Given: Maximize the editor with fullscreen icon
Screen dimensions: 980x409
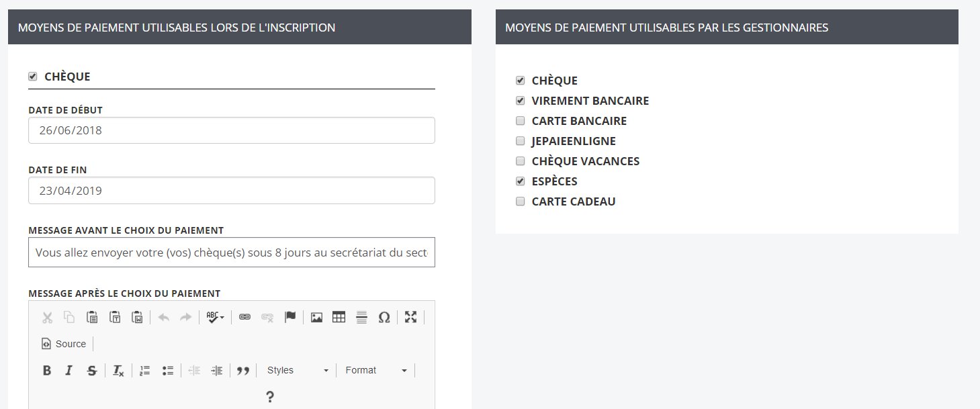Looking at the screenshot, I should (411, 318).
